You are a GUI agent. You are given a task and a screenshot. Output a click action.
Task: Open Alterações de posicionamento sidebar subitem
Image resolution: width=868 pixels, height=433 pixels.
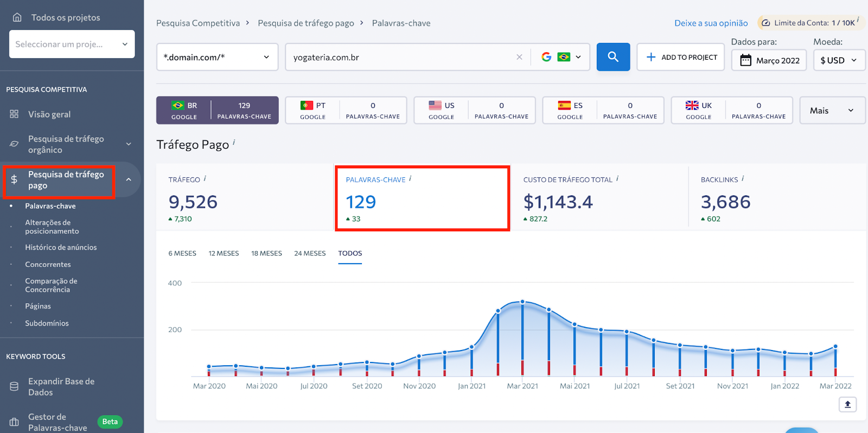pyautogui.click(x=52, y=227)
